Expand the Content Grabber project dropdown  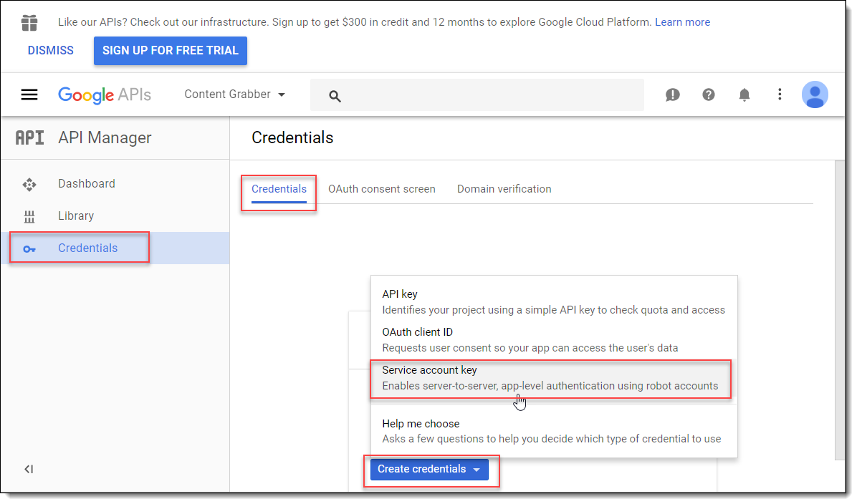(x=235, y=94)
